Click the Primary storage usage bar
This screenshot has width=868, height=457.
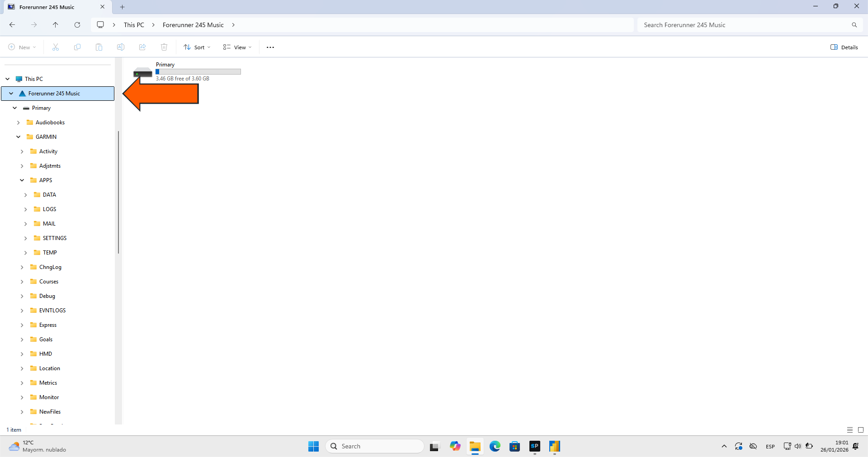click(198, 71)
